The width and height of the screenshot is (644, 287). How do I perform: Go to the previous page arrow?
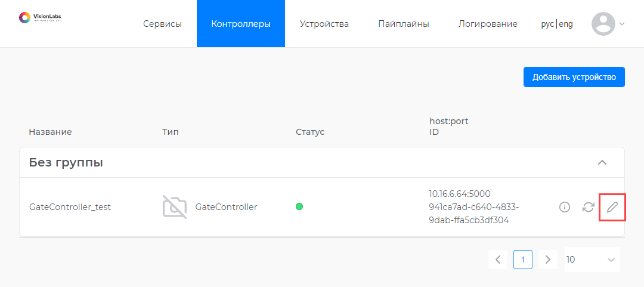coord(498,260)
